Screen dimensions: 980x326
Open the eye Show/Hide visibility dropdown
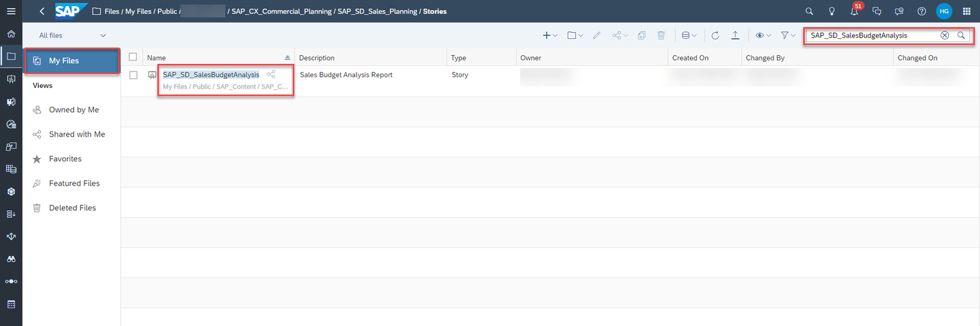tap(763, 35)
